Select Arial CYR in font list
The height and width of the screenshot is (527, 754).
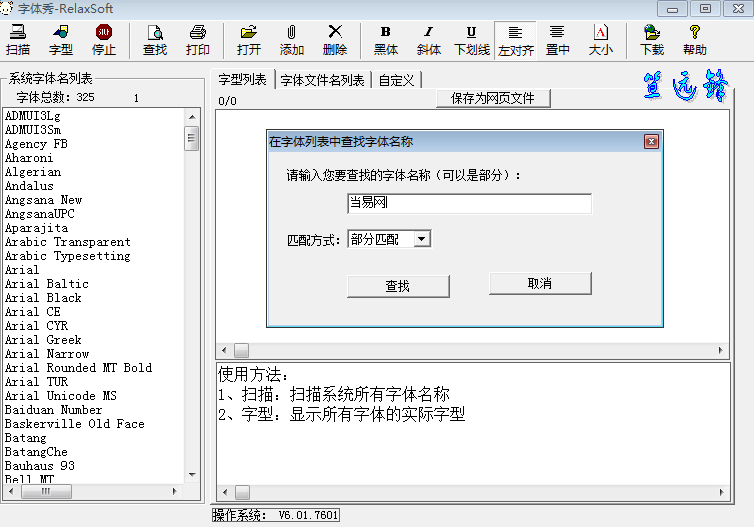36,326
